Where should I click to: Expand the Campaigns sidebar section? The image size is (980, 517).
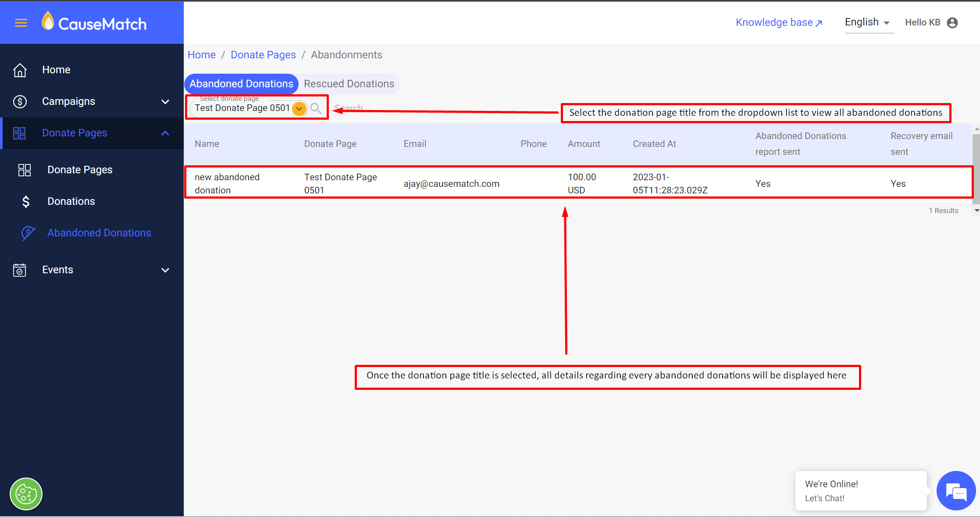(165, 102)
